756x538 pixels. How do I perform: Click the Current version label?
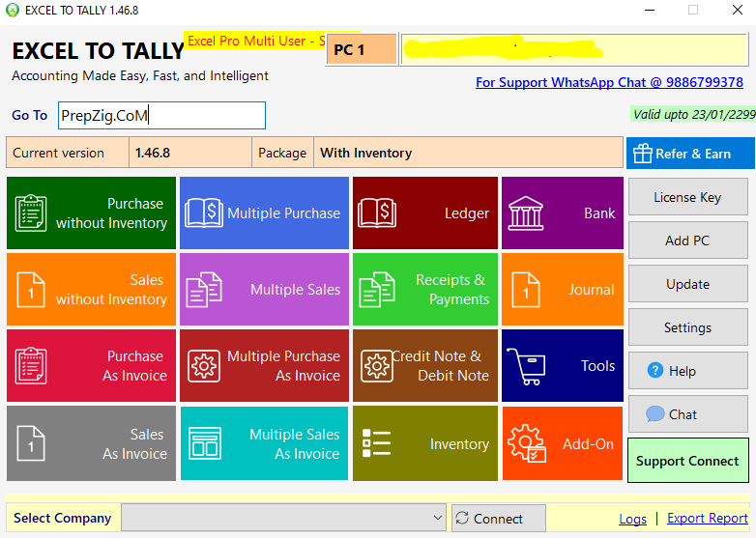click(x=68, y=153)
